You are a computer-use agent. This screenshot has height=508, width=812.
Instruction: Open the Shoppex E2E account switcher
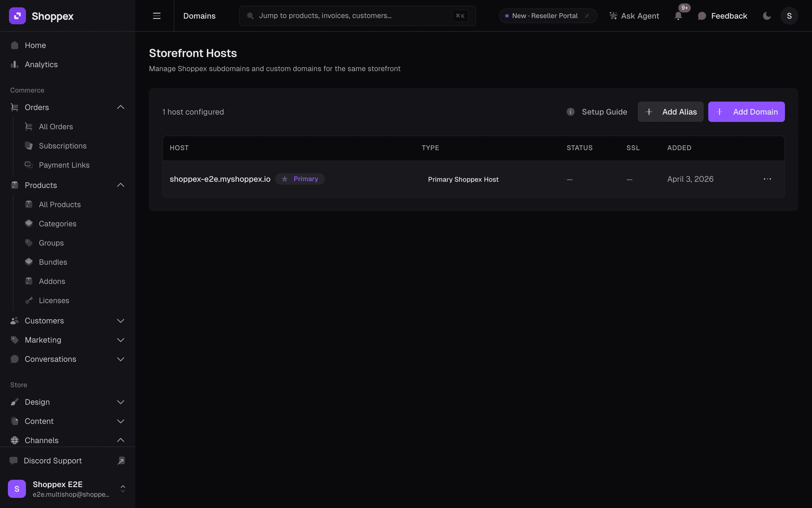coord(67,489)
